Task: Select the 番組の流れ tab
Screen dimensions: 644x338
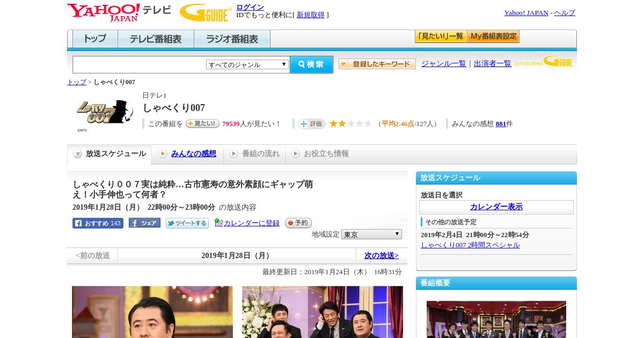Action: [x=254, y=154]
